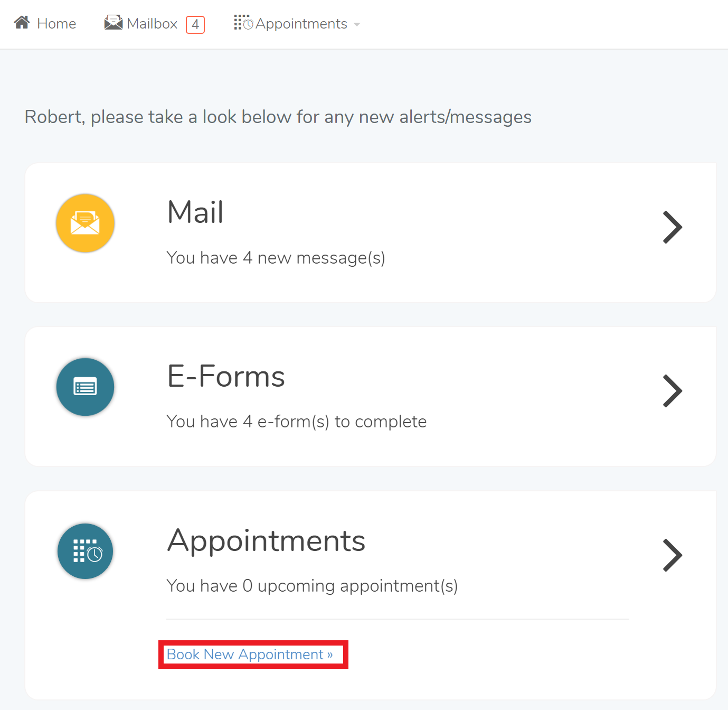Viewport: 728px width, 710px height.
Task: Click 'You have 4 new message(s)' text
Action: (276, 258)
